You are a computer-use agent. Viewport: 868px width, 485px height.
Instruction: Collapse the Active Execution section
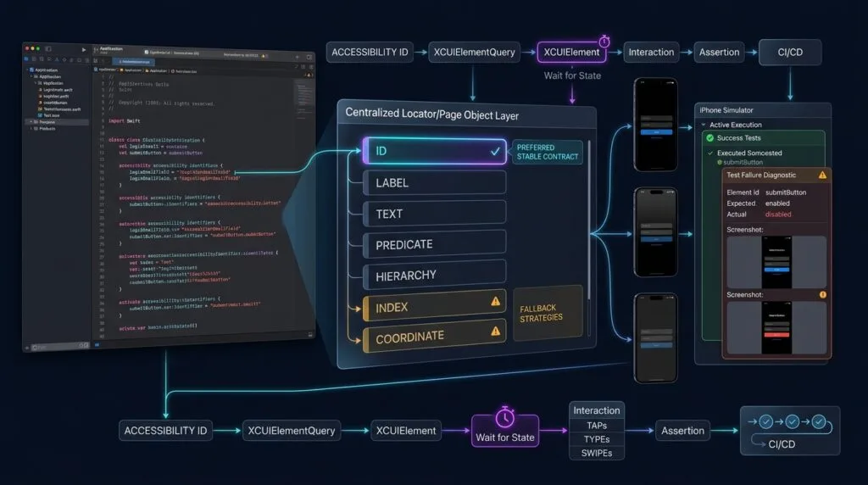click(704, 125)
